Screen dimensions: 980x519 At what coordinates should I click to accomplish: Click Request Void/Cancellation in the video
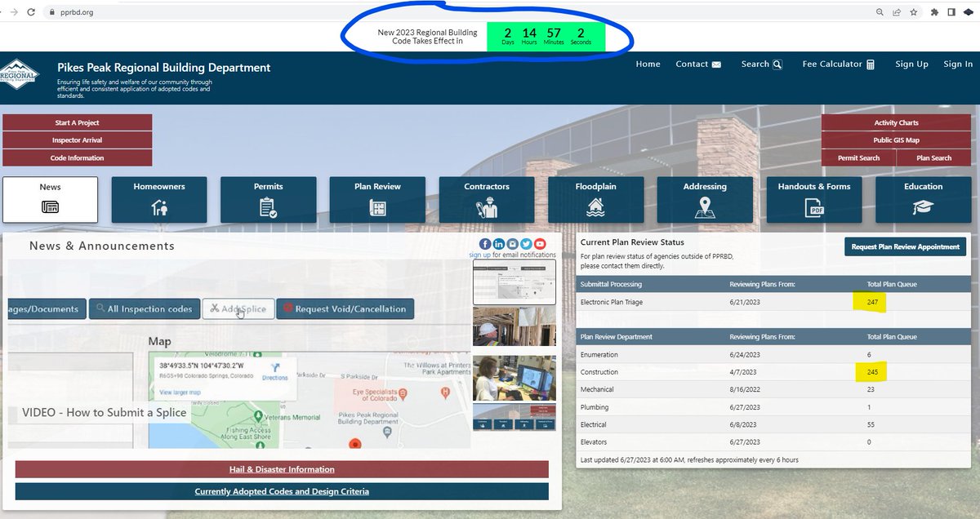[x=345, y=309]
